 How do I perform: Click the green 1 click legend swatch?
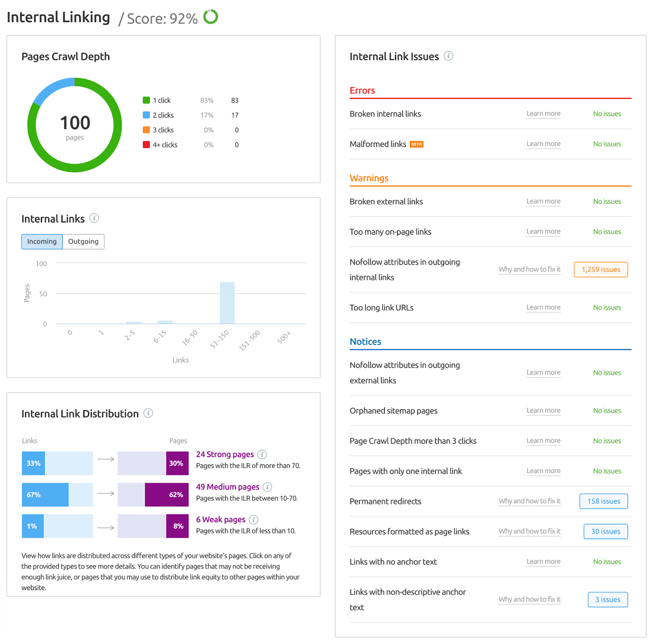pos(146,100)
